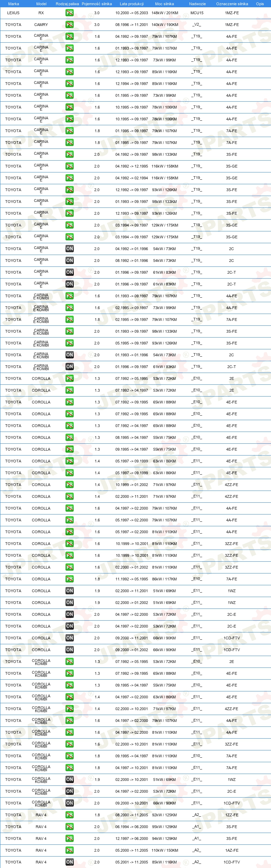
Task: Click the diesel icon in Corolla Kombi 1CD-FTV row
Action: click(x=69, y=803)
